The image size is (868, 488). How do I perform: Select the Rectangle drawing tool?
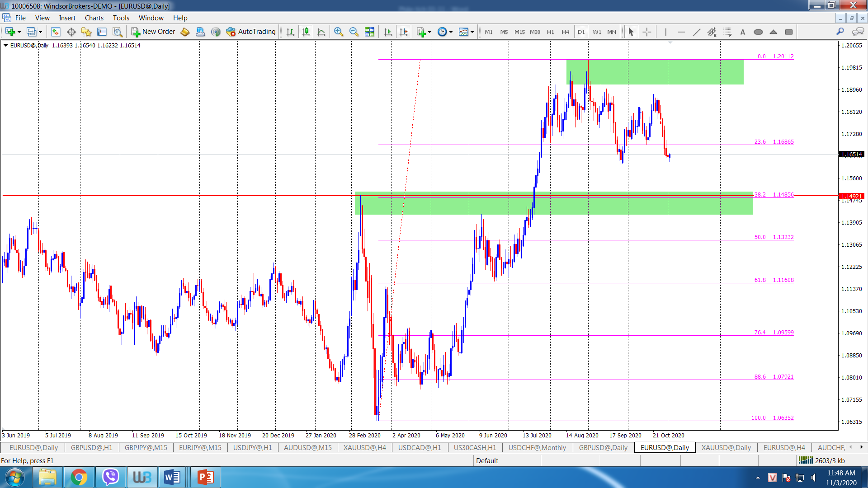tap(789, 32)
